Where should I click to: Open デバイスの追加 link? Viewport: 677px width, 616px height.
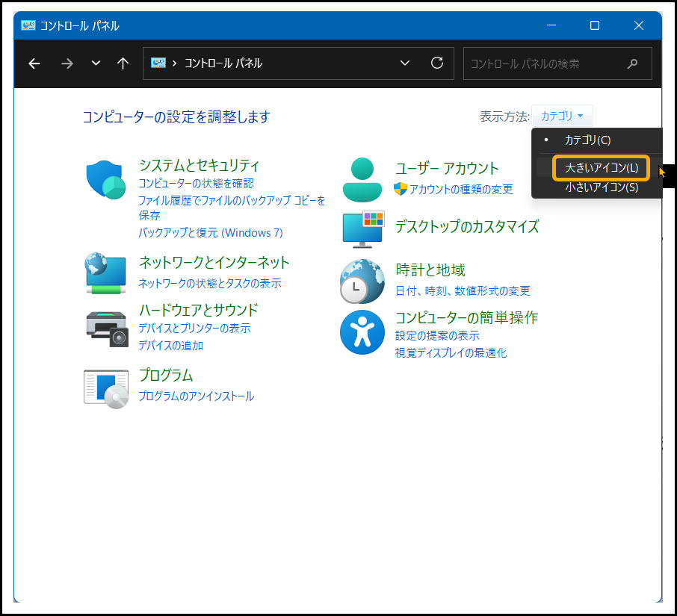click(170, 346)
